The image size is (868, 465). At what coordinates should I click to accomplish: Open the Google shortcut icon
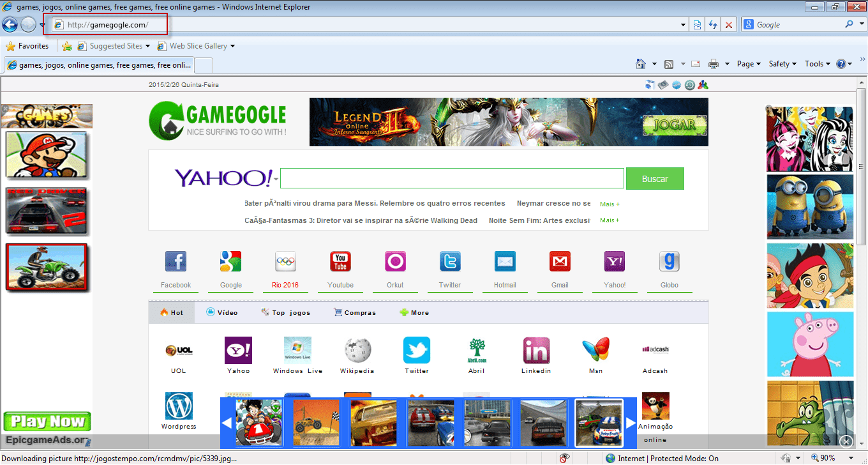230,261
